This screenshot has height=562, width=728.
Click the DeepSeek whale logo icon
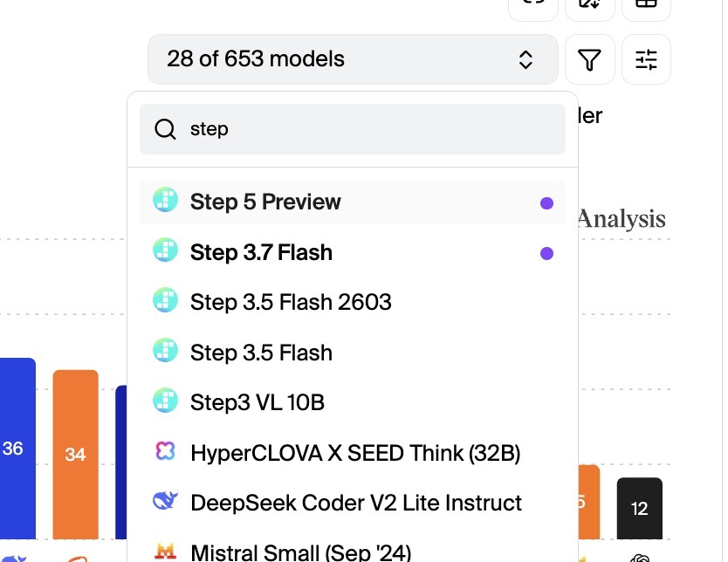pyautogui.click(x=165, y=501)
